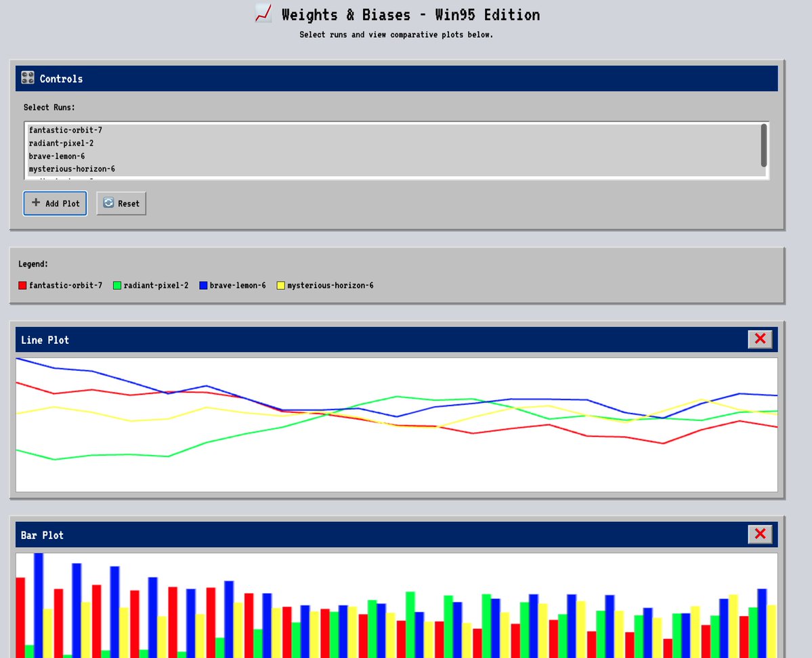Select fantastic-orbit-7 in the runs list

click(66, 130)
